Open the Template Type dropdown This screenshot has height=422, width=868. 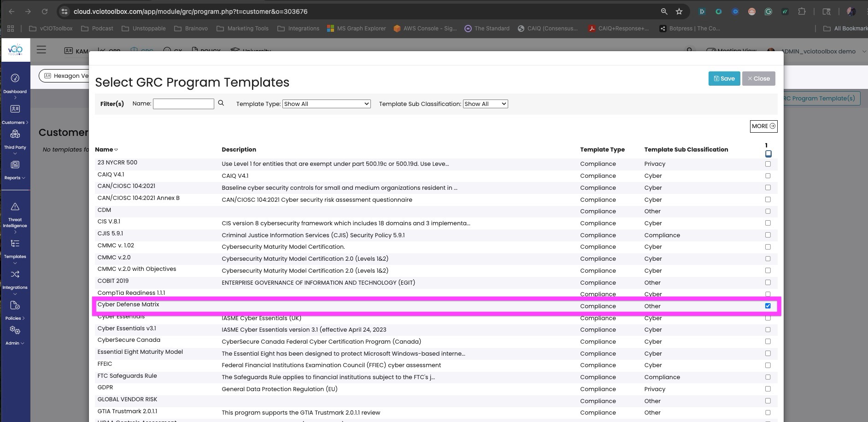(x=326, y=104)
